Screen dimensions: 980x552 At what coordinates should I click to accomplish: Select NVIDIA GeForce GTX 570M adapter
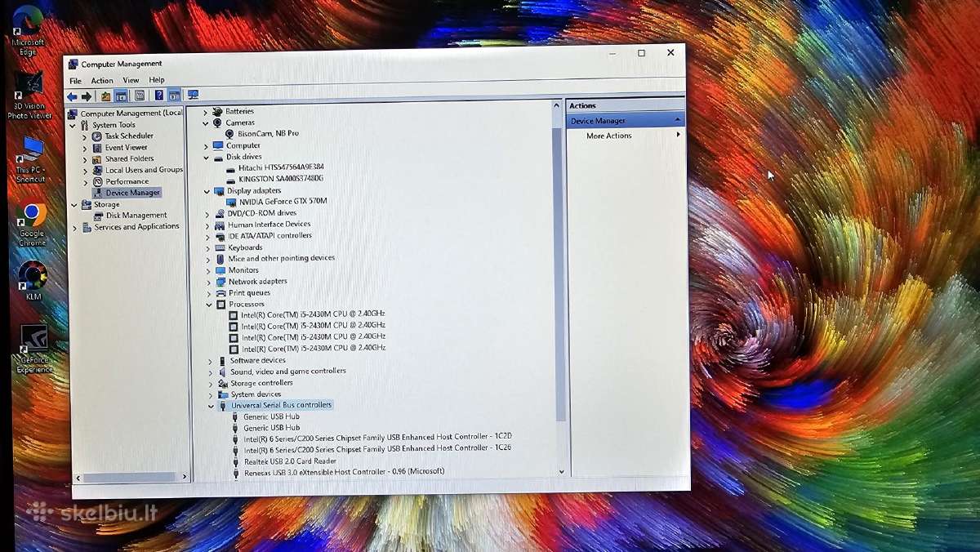pyautogui.click(x=283, y=201)
